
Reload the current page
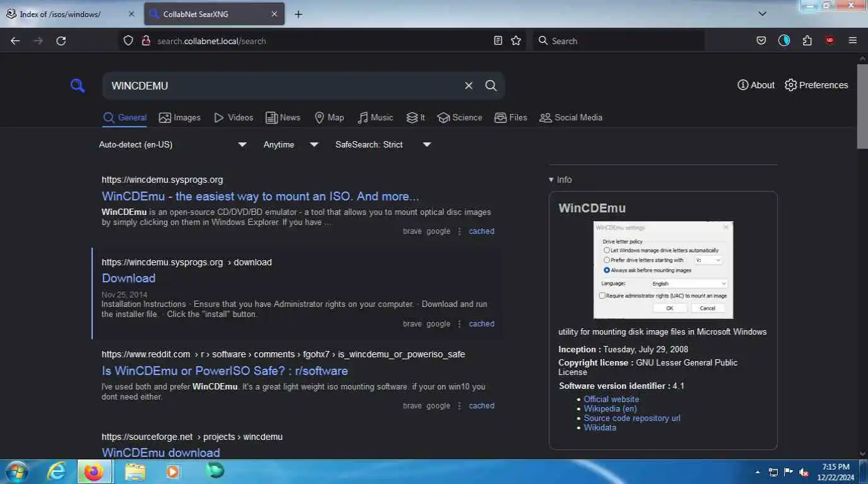[x=61, y=40]
